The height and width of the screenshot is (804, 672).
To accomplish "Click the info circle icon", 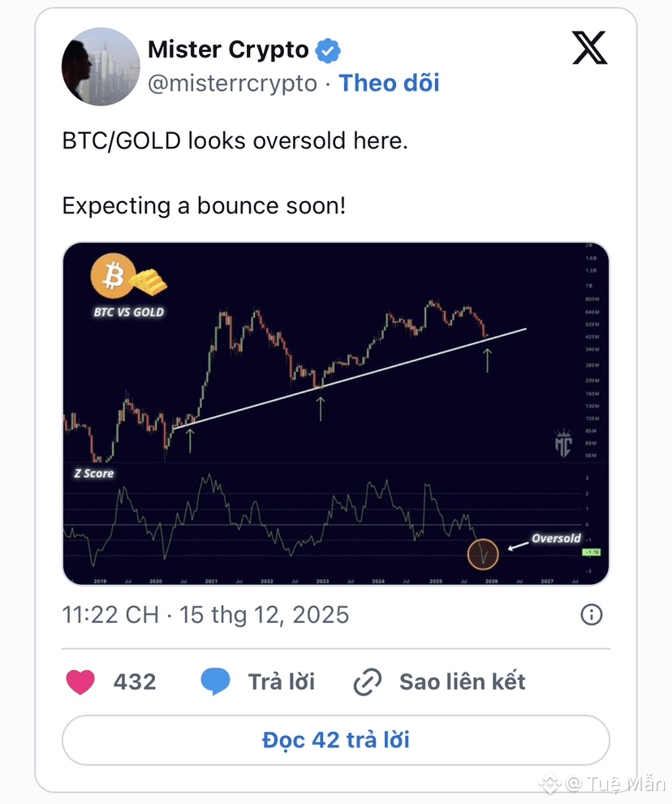I will pyautogui.click(x=592, y=614).
